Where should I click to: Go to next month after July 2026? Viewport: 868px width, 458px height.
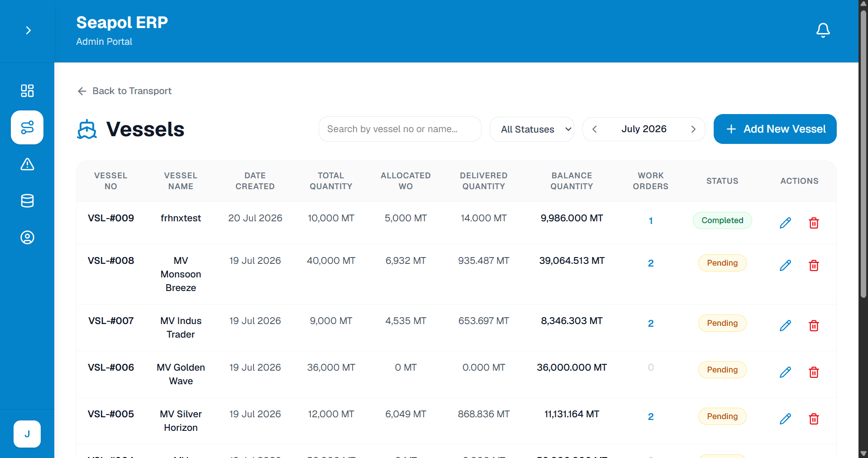click(x=693, y=129)
